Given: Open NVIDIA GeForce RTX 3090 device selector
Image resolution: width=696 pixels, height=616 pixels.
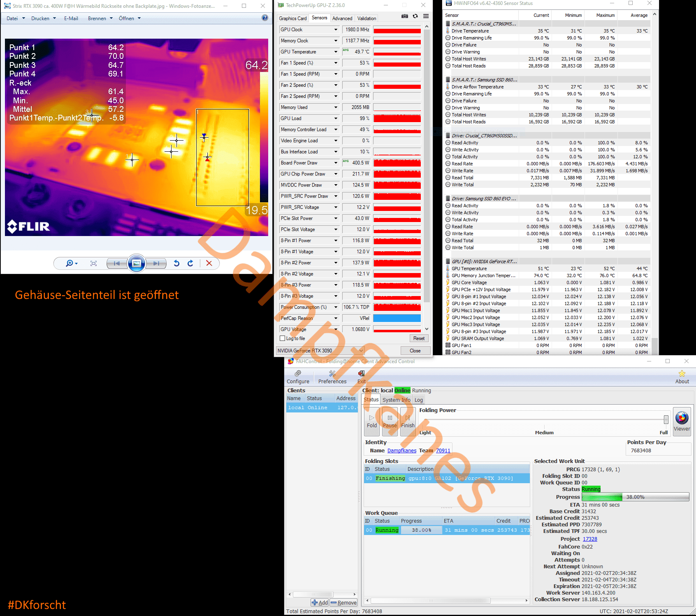Looking at the screenshot, I should (320, 351).
